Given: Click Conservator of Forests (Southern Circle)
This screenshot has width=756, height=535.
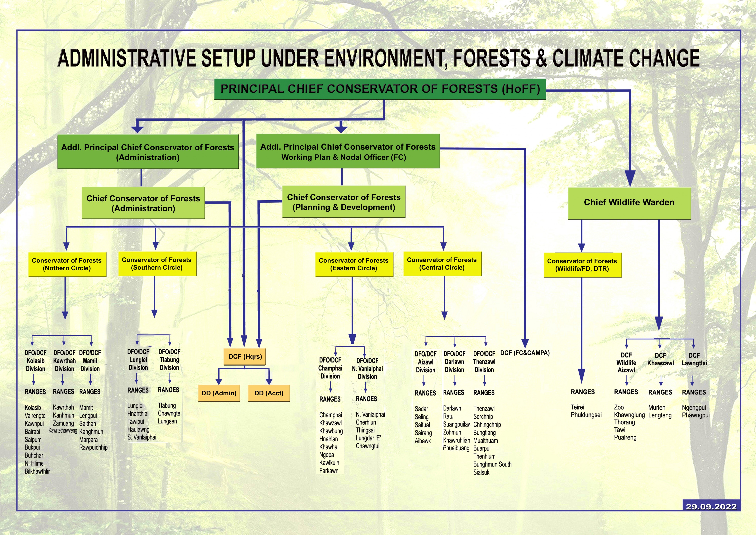Looking at the screenshot, I should click(x=157, y=264).
